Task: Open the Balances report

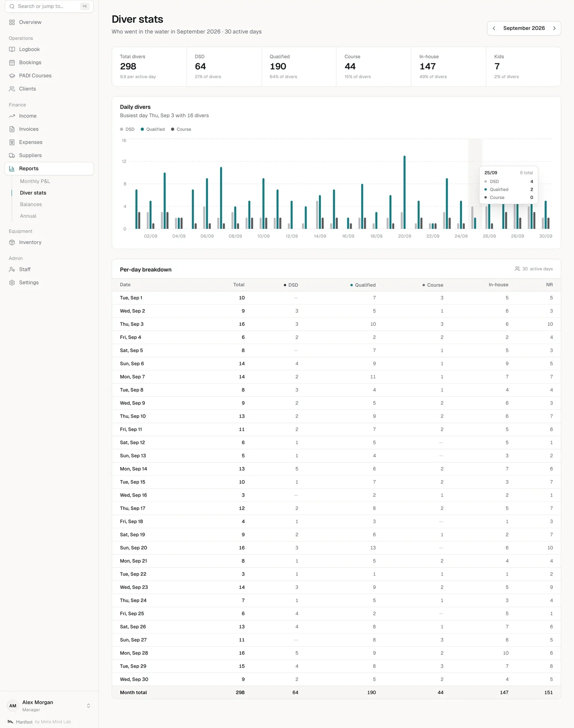Action: pyautogui.click(x=31, y=205)
